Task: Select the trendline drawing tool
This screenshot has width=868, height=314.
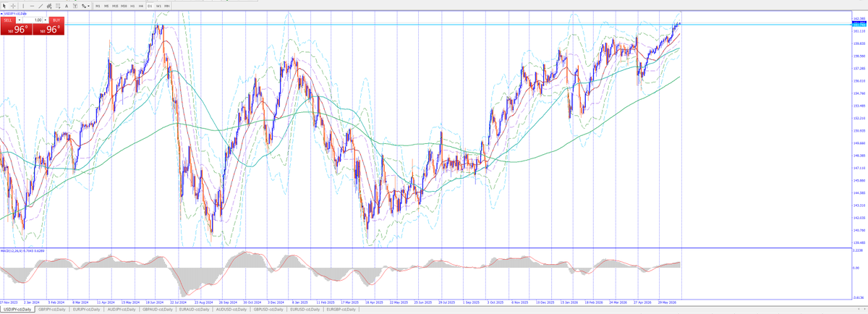Action: 41,6
